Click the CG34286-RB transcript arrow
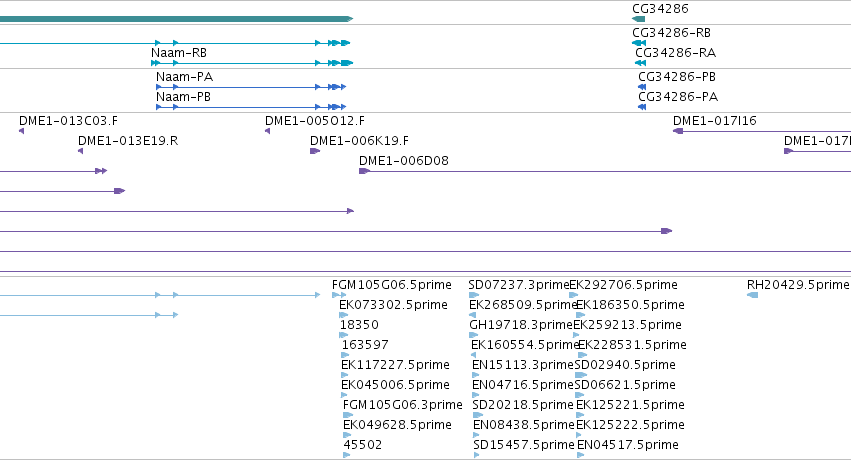Image resolution: width=851 pixels, height=460 pixels. coord(639,43)
